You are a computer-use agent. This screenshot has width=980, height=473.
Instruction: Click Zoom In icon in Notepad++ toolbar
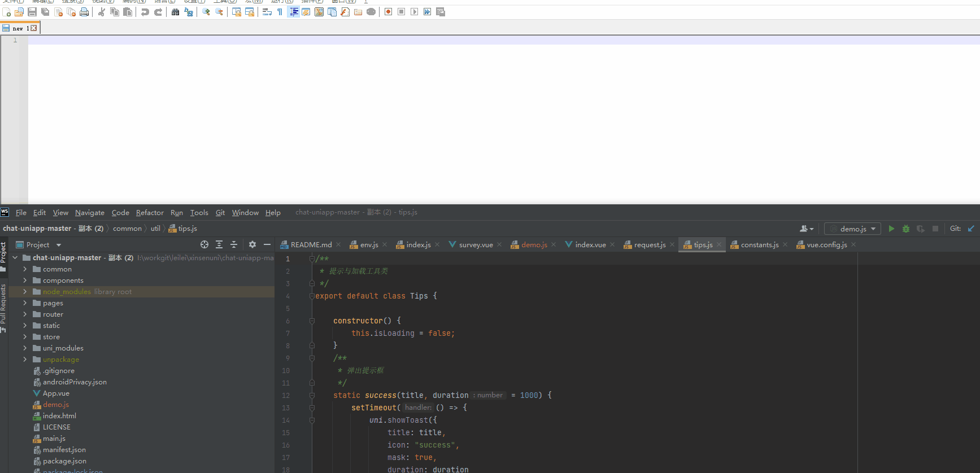[206, 12]
